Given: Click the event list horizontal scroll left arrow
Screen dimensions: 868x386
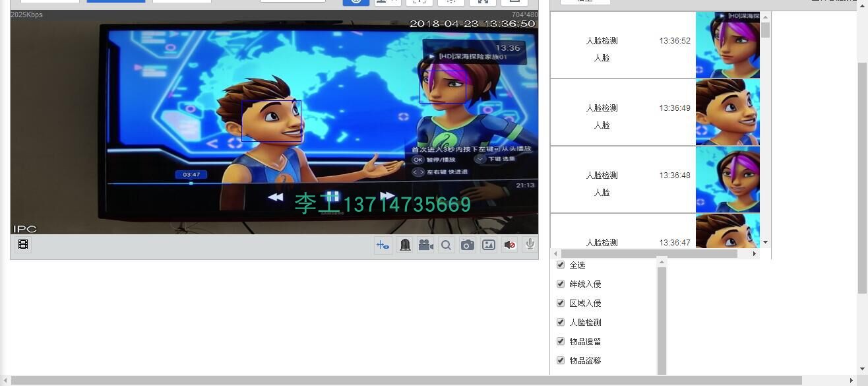Looking at the screenshot, I should 555,253.
